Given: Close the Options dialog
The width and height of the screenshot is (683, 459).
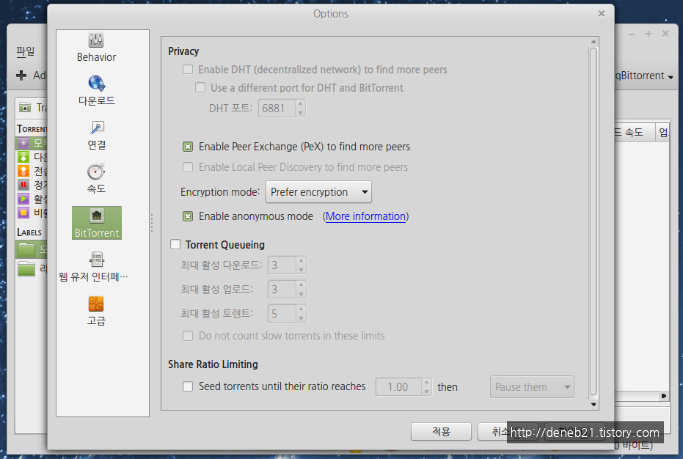Looking at the screenshot, I should 601,14.
